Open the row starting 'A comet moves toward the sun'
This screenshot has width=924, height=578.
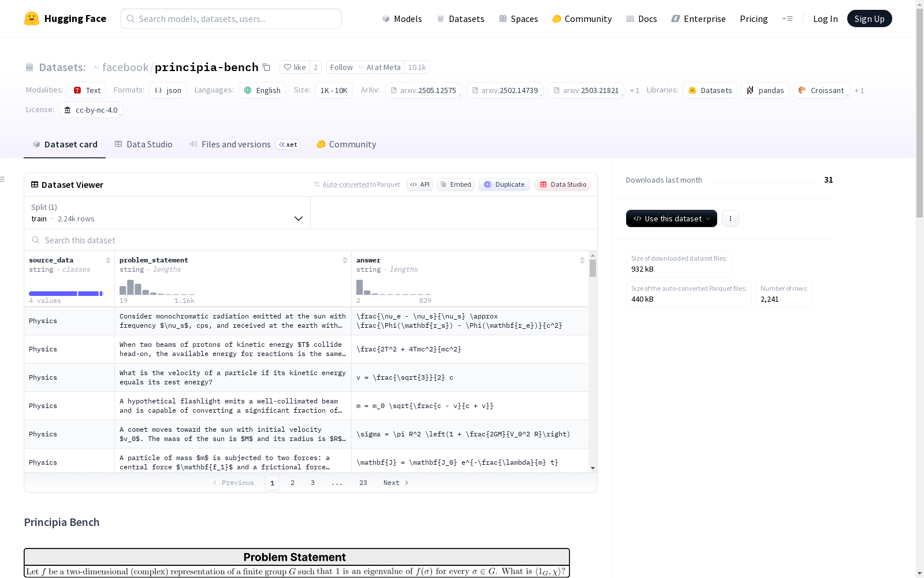306,434
